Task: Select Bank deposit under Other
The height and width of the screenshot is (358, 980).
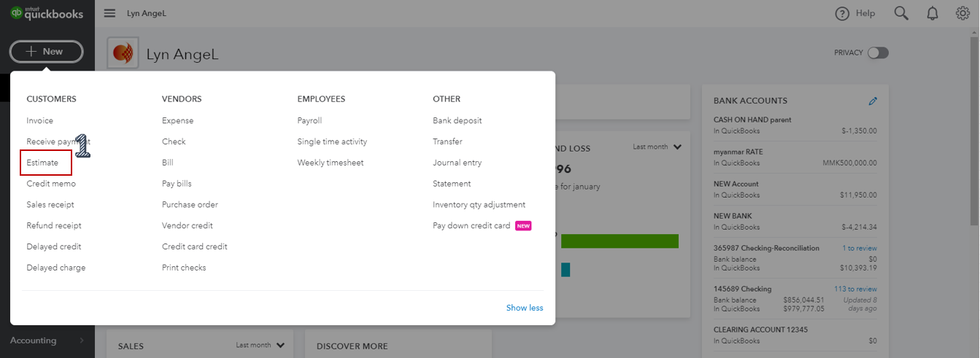Action: click(458, 121)
